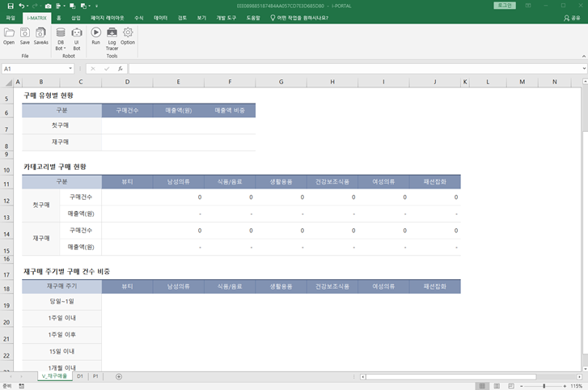This screenshot has height=390, width=588.
Task: Switch to the 데이터 ribbon tab
Action: coord(160,17)
